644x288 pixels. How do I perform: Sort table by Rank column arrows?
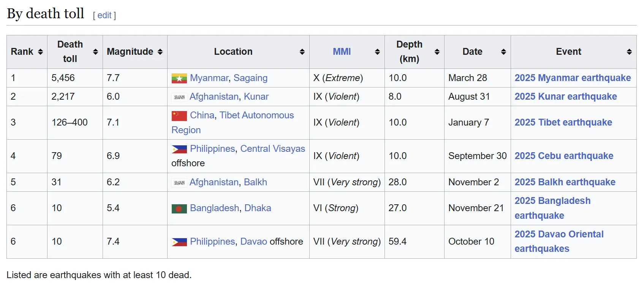(x=40, y=52)
